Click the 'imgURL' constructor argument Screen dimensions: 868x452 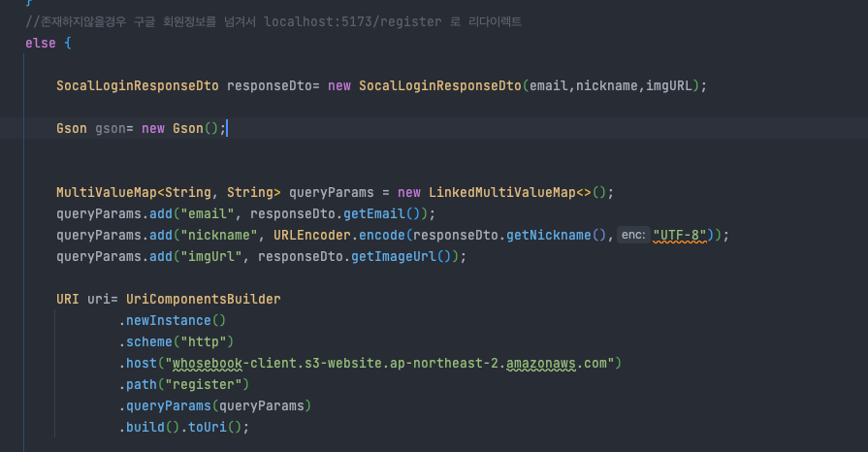coord(669,86)
